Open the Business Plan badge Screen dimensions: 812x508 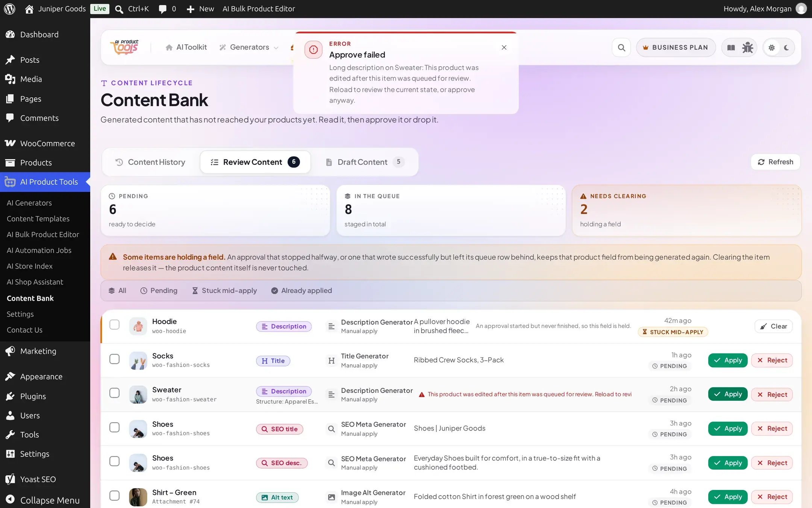point(676,47)
